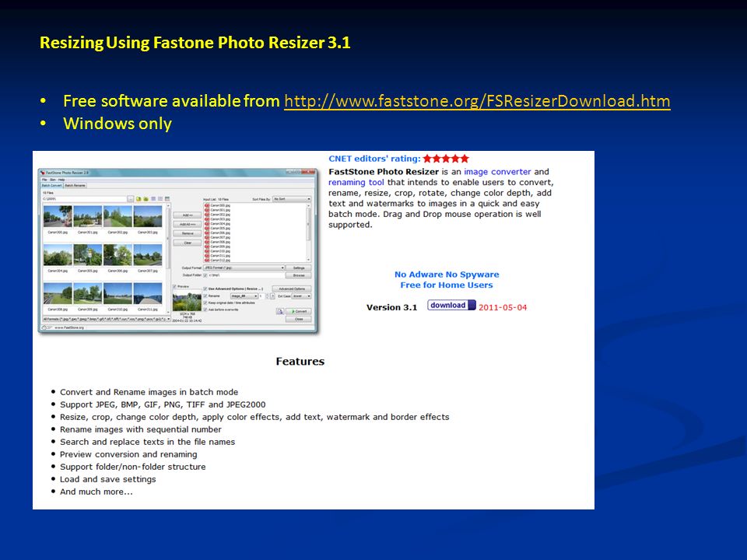Select thumbnail Canon306.jpg
The image size is (747, 560).
click(117, 255)
